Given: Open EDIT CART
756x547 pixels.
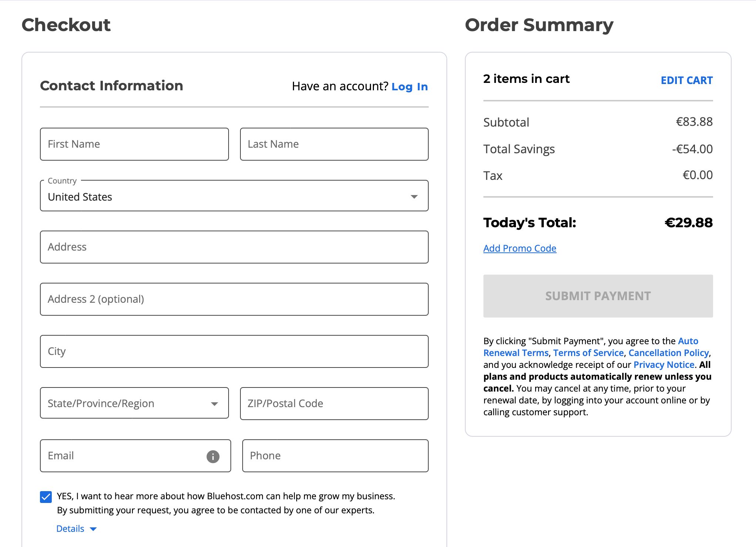Looking at the screenshot, I should point(686,80).
